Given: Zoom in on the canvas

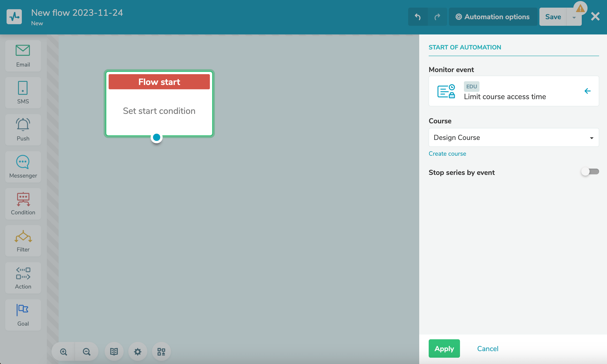Looking at the screenshot, I should click(63, 352).
